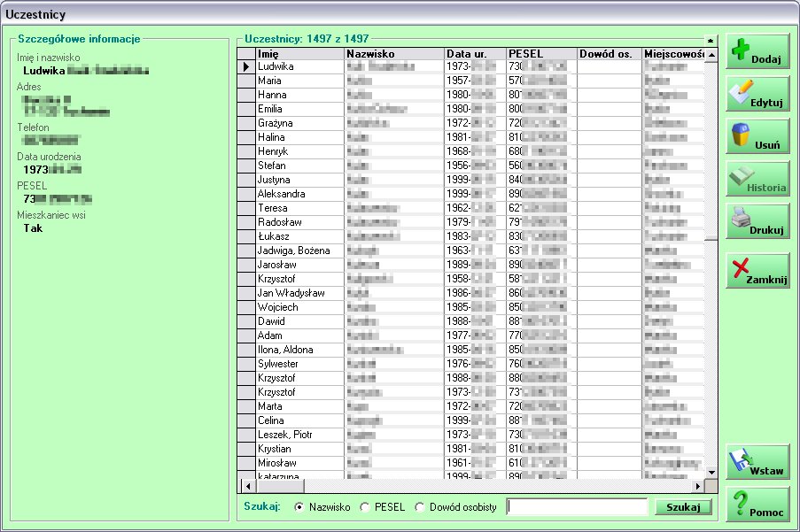
Task: Choose the Dowód osobisty radio option
Action: (x=420, y=507)
